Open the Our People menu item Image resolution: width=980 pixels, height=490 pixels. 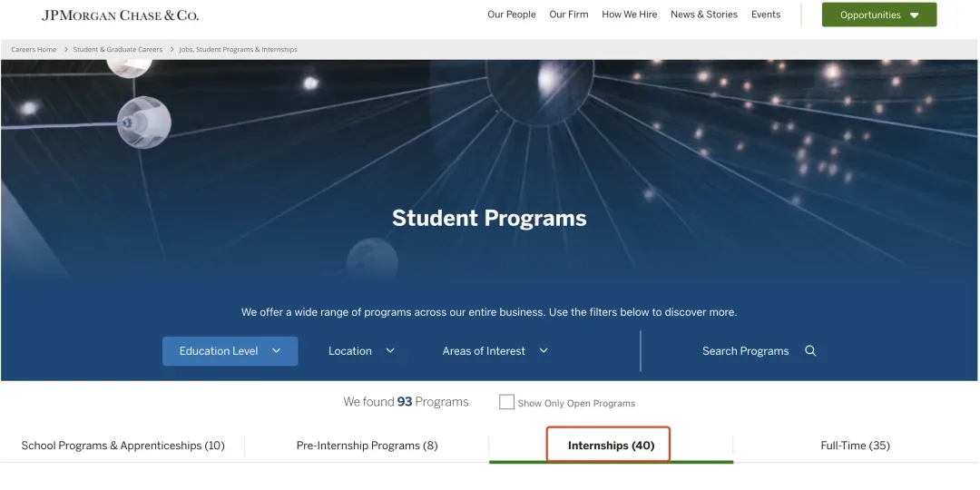pyautogui.click(x=511, y=15)
